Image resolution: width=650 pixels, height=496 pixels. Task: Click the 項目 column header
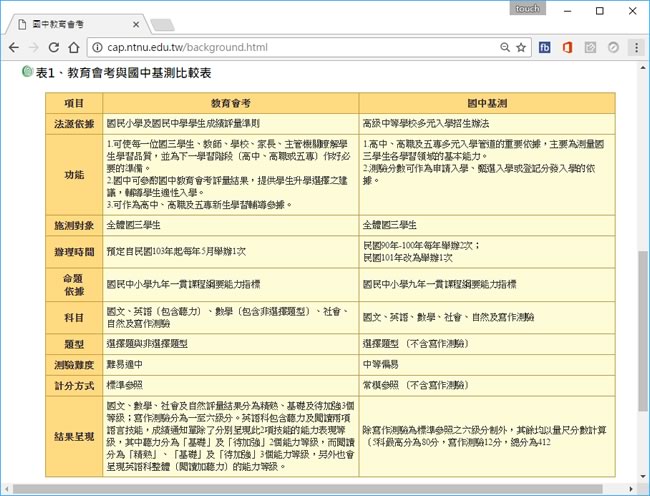pos(74,103)
